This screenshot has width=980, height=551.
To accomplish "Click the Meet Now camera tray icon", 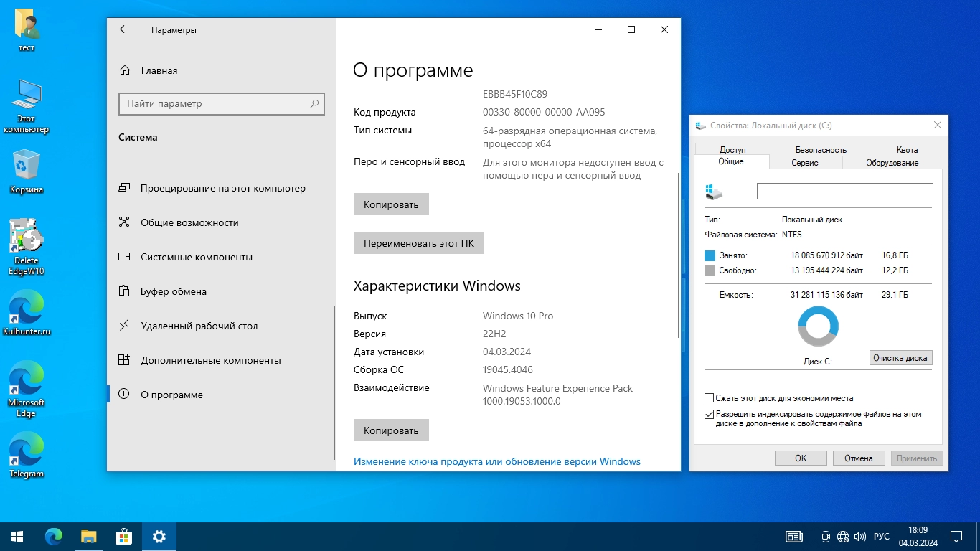I will 826,537.
